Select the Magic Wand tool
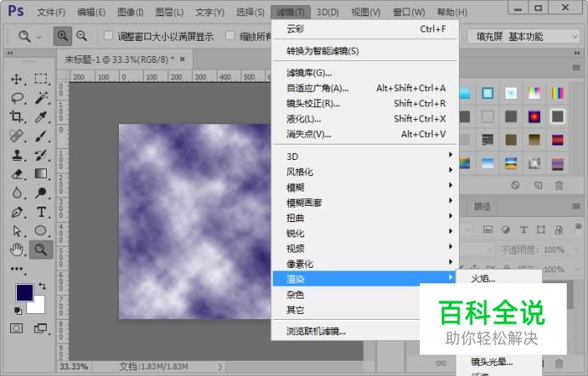The height and width of the screenshot is (376, 588). tap(42, 98)
